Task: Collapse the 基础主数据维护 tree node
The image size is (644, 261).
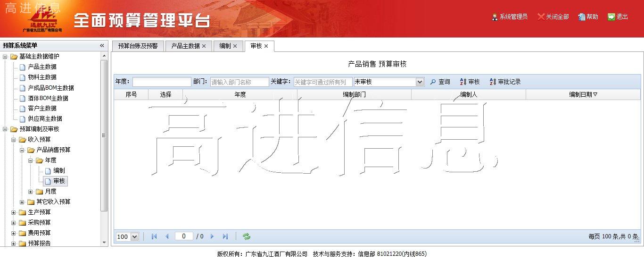Action: coord(5,57)
